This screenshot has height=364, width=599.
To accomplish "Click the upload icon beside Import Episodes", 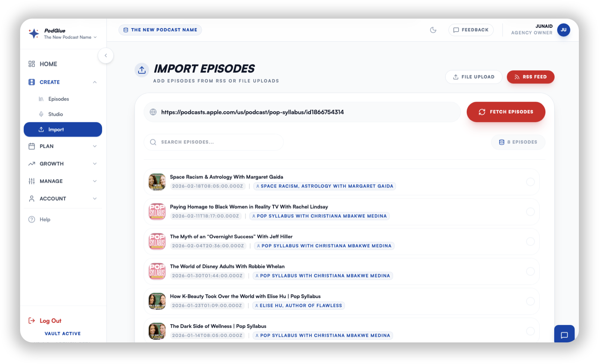I will 142,70.
